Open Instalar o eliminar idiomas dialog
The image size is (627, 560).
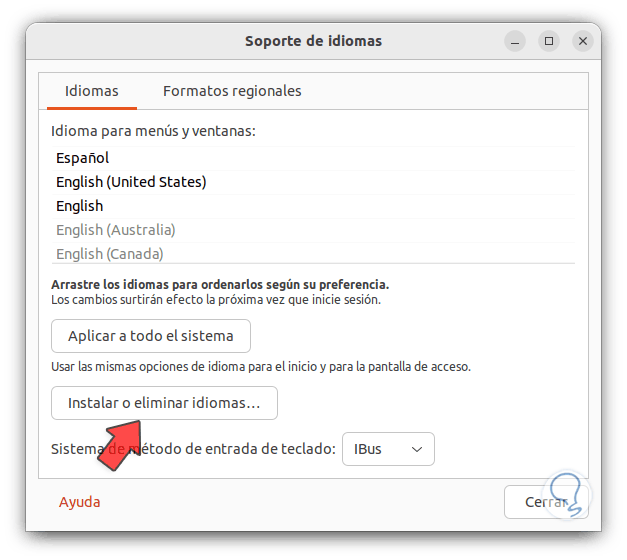[x=164, y=403]
